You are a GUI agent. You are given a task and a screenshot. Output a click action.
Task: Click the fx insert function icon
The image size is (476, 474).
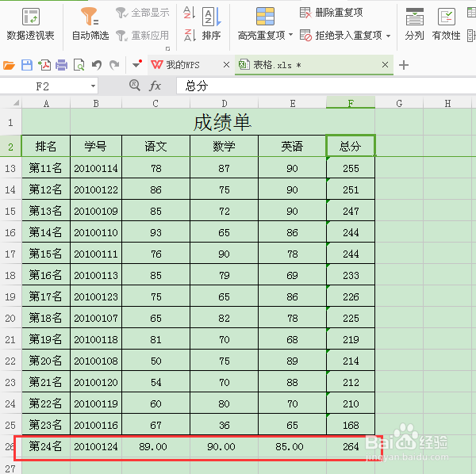155,86
